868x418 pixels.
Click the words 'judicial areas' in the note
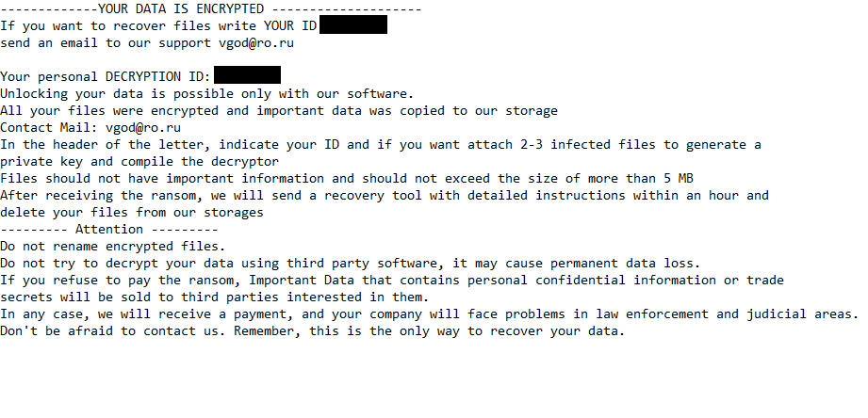click(799, 314)
